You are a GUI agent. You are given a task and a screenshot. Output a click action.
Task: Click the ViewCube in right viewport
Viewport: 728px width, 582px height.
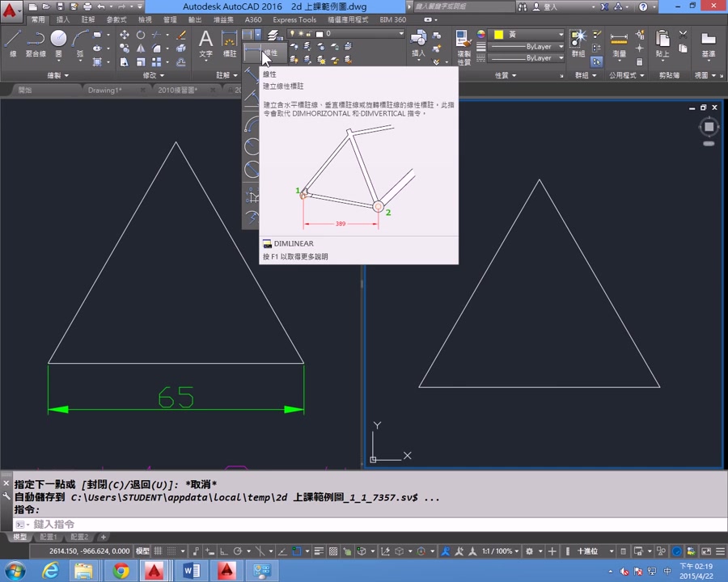pos(709,127)
